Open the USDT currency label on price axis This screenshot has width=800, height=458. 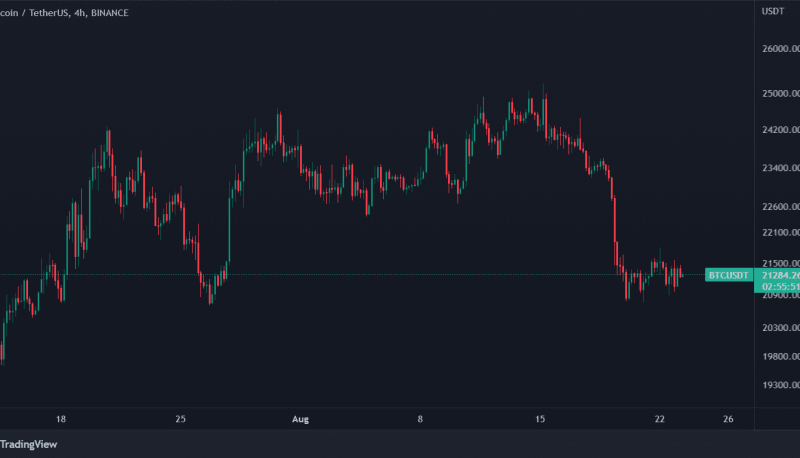(x=773, y=11)
